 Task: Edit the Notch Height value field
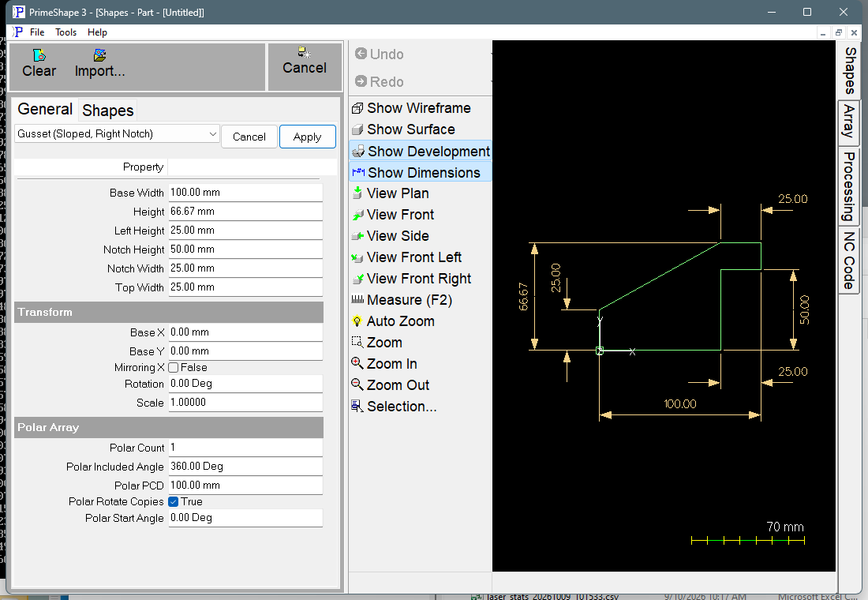(245, 249)
